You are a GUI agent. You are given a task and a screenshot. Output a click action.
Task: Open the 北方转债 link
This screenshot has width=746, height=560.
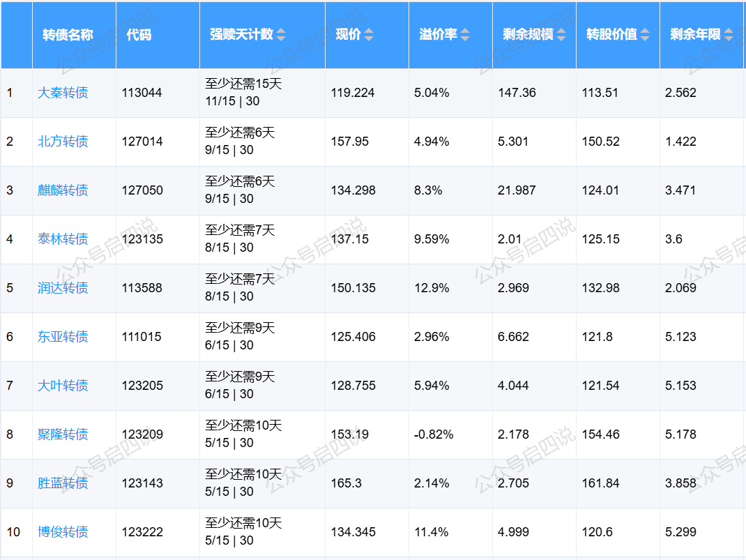[63, 142]
